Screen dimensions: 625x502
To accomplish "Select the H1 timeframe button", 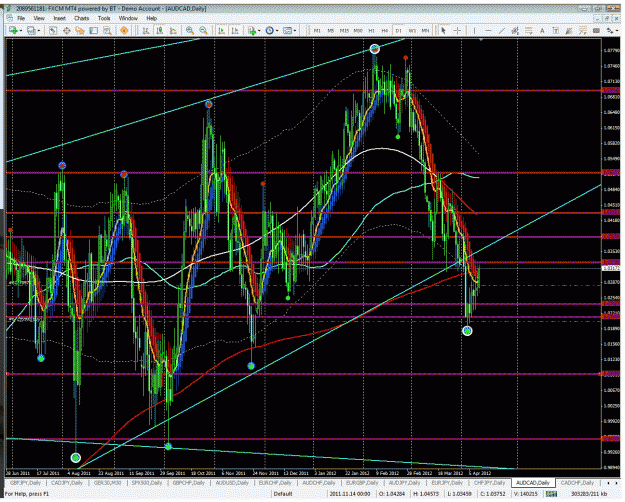I will pos(371,31).
